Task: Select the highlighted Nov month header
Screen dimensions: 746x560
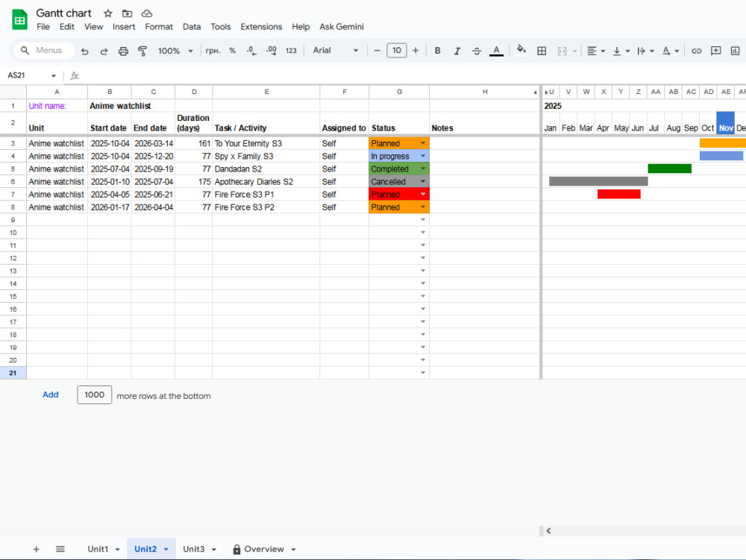Action: (x=726, y=123)
